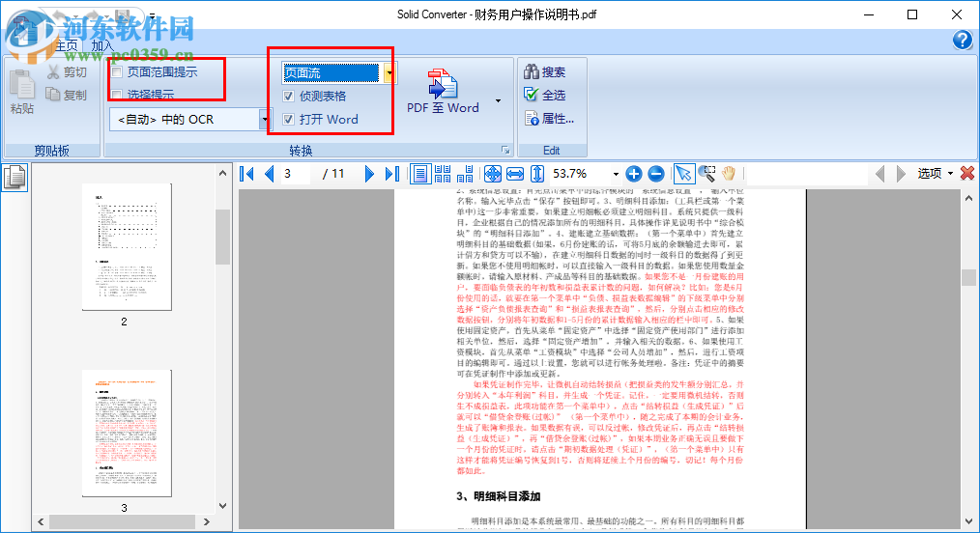Click thumbnail panel scroll up arrow
The height and width of the screenshot is (533, 980).
tap(222, 174)
